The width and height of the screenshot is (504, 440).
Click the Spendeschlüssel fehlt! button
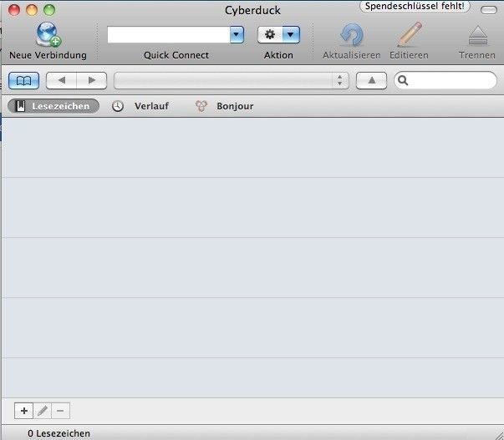pos(415,6)
